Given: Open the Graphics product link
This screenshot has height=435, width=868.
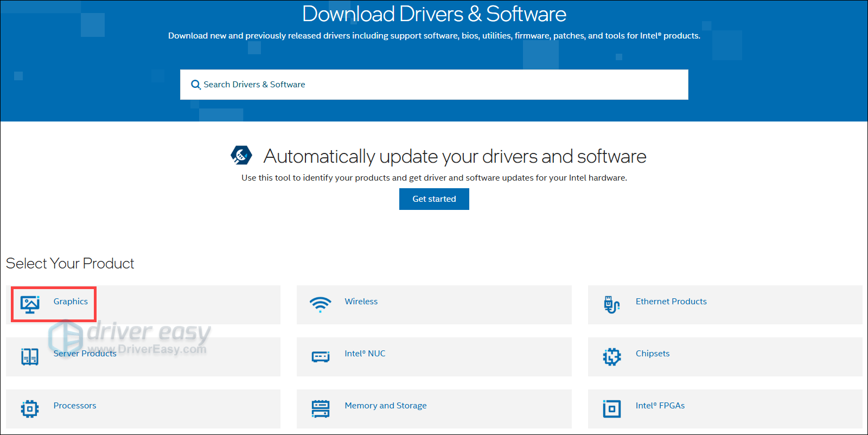Looking at the screenshot, I should 71,302.
